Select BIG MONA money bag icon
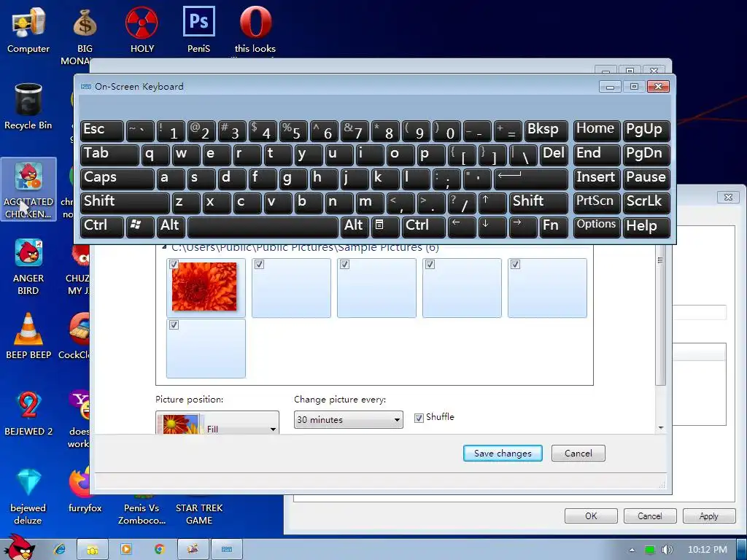 point(85,36)
